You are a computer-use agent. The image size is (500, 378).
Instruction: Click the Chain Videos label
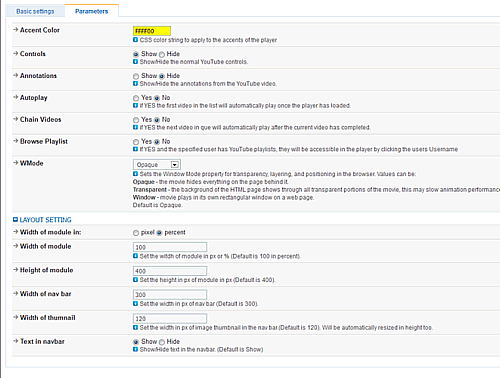coord(41,119)
